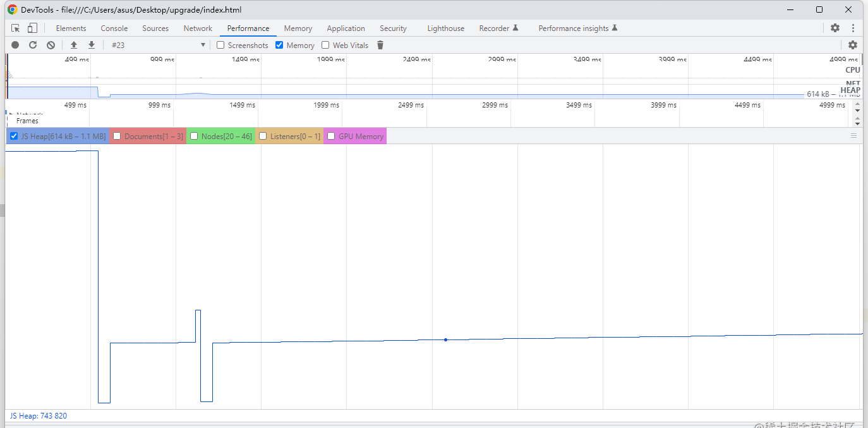Screen dimensions: 868x428
Task: Open the Lighthouse tab
Action: (445, 28)
